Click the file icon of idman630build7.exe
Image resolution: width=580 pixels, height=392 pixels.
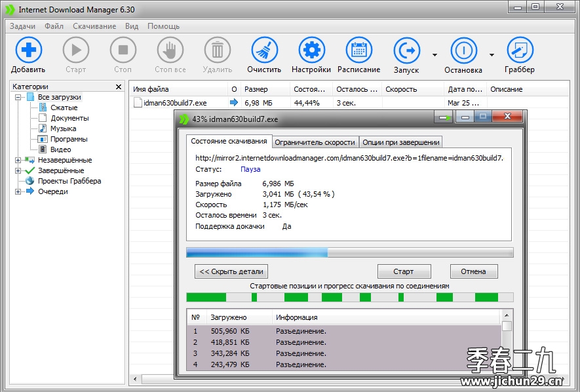(x=138, y=102)
